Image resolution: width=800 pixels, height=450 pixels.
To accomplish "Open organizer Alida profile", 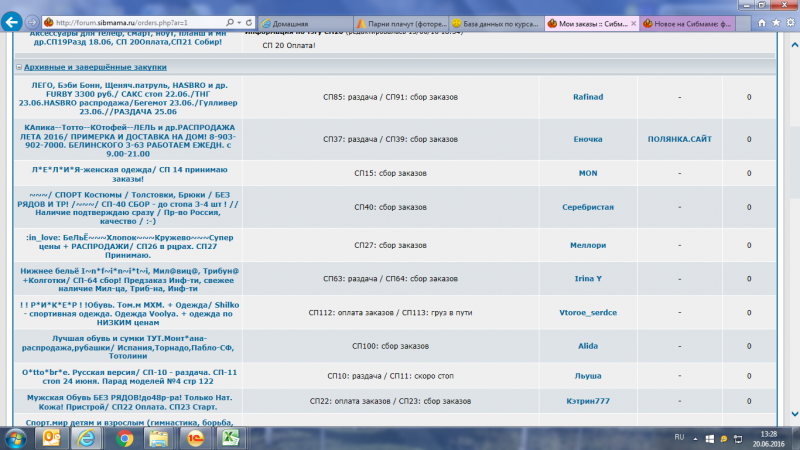I will pos(588,346).
